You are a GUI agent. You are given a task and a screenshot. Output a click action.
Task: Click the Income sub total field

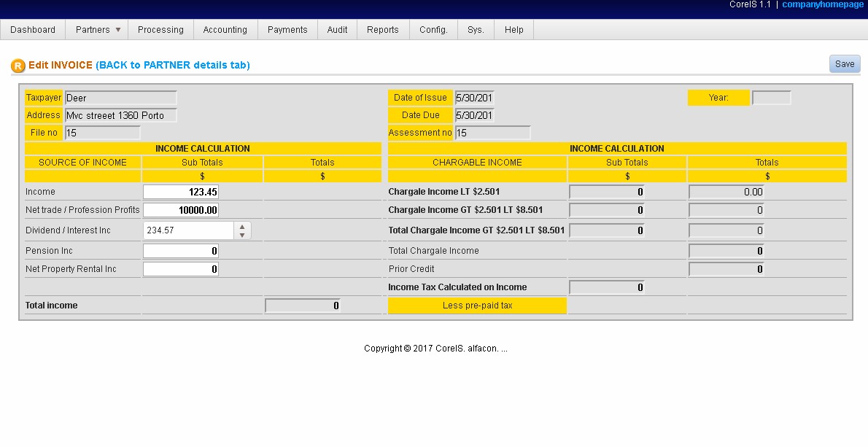coord(181,192)
